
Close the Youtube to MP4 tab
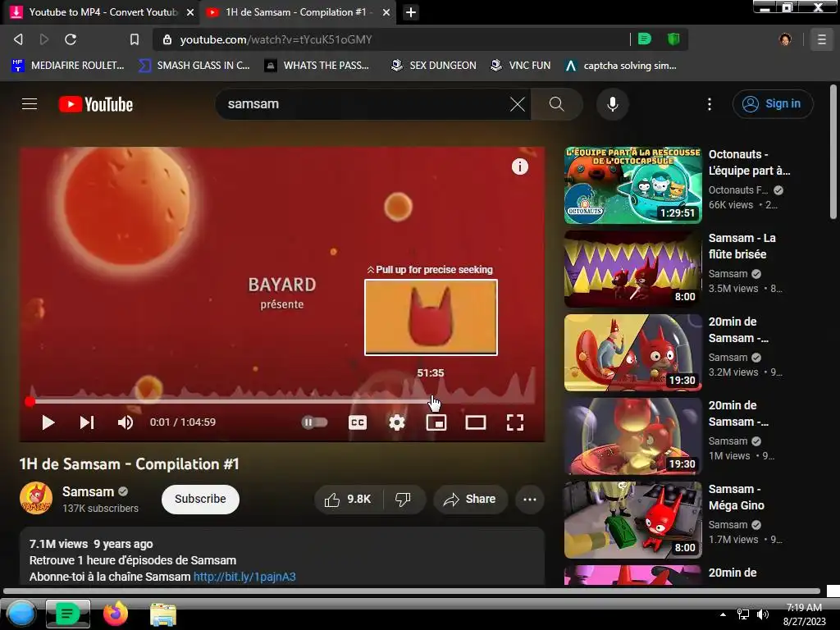pos(190,12)
